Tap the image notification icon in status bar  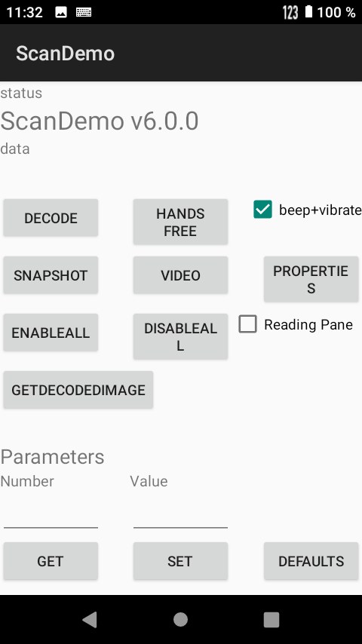pyautogui.click(x=61, y=12)
